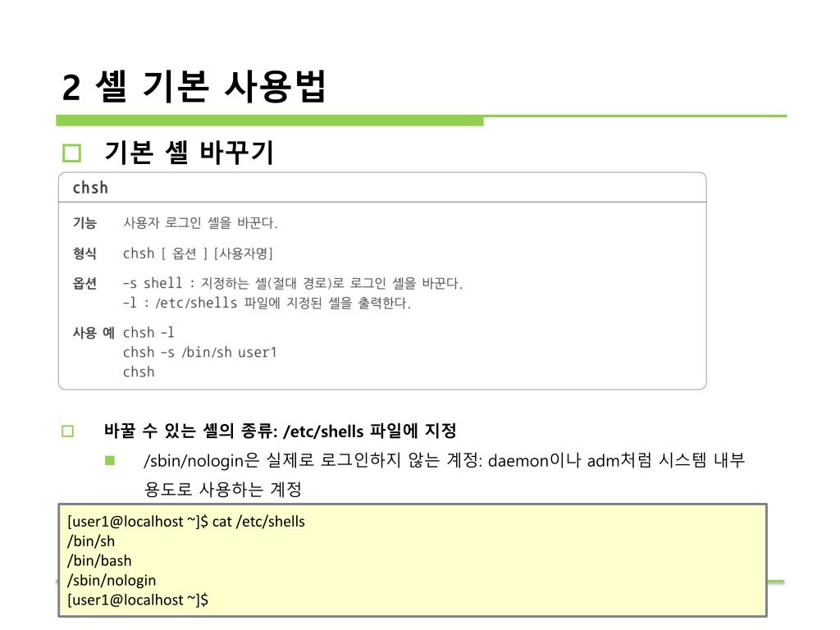Click the 'chsh' command box header
The height and width of the screenshot is (630, 840).
(x=382, y=188)
